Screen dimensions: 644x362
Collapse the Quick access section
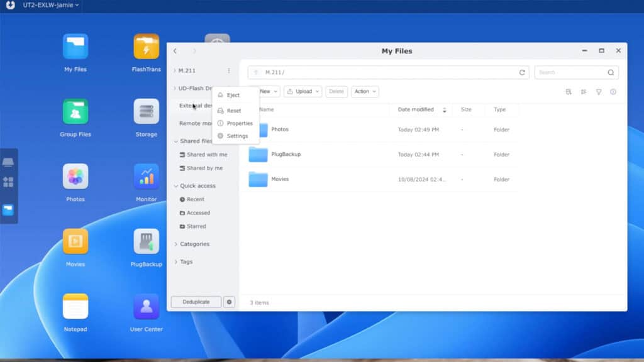[176, 186]
